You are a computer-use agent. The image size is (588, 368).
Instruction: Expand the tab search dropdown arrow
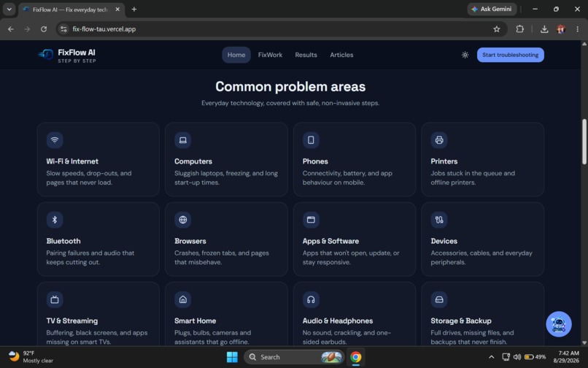(x=9, y=9)
